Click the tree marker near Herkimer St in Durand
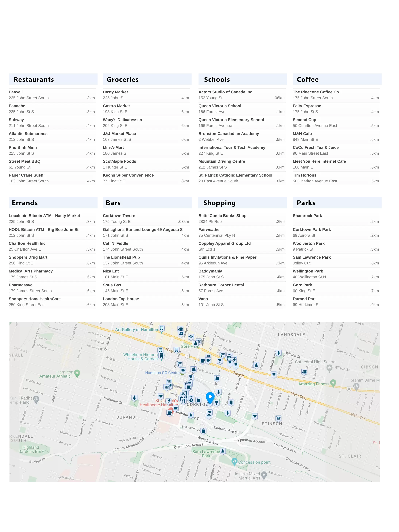 (x=134, y=398)
